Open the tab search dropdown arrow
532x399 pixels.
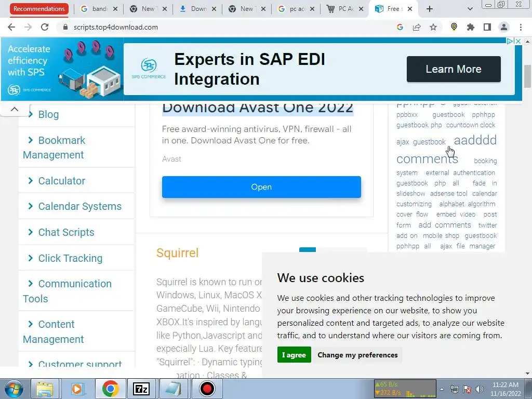pos(470,9)
